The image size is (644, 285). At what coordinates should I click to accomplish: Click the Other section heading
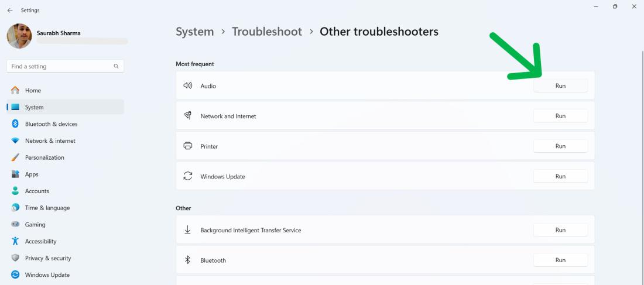(183, 208)
